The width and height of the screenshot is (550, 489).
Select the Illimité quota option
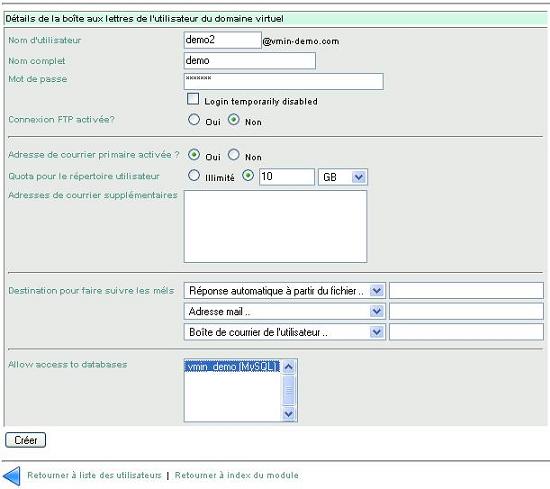click(x=194, y=175)
